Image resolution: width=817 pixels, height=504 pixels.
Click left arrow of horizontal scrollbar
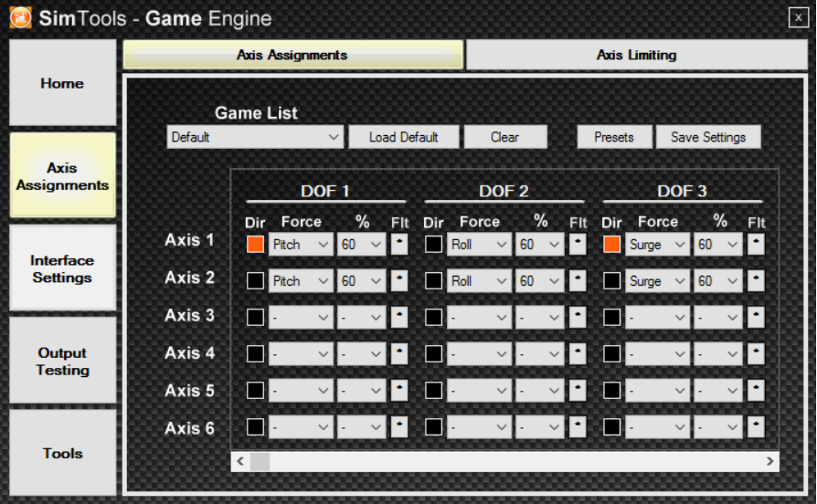pyautogui.click(x=240, y=461)
